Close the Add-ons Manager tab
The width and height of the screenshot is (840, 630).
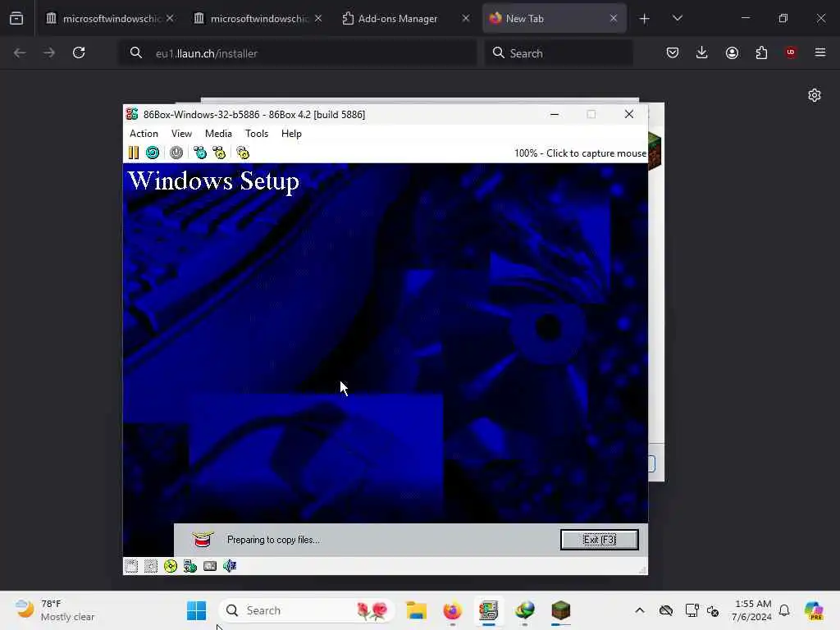466,18
